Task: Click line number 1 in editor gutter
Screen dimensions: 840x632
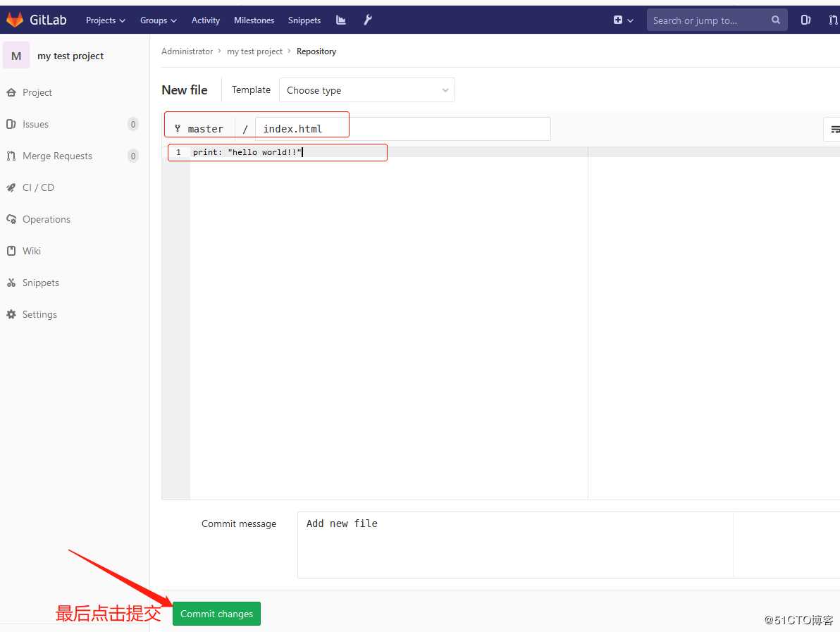Action: coord(178,153)
